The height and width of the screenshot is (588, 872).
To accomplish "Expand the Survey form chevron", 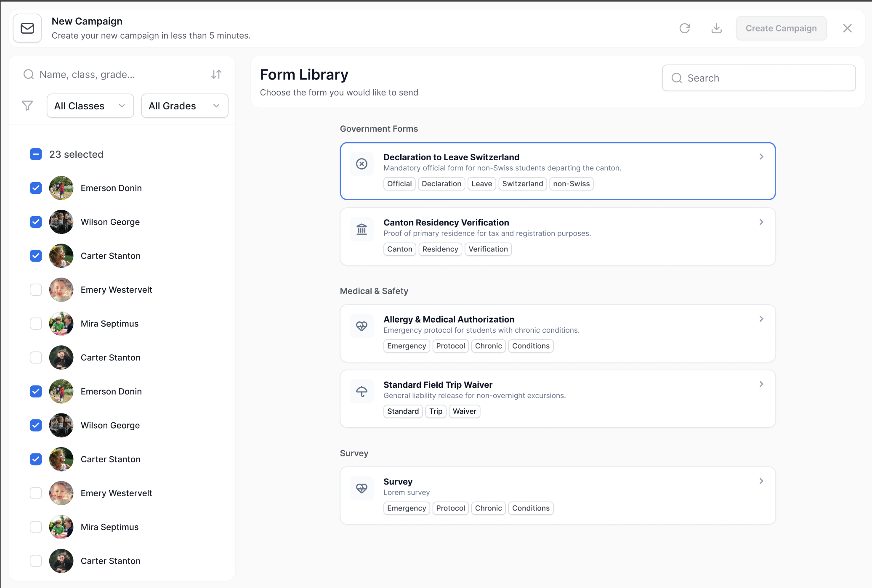I will [x=761, y=481].
